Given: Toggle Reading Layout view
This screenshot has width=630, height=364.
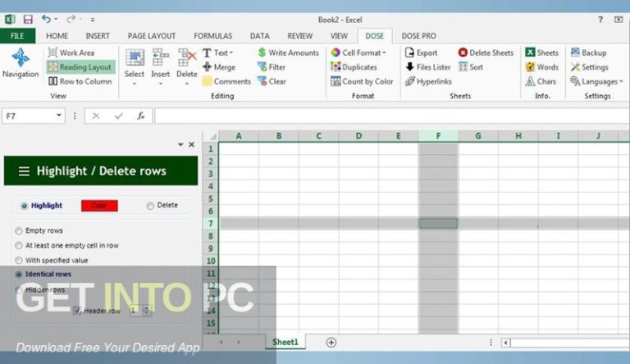Looking at the screenshot, I should (80, 67).
